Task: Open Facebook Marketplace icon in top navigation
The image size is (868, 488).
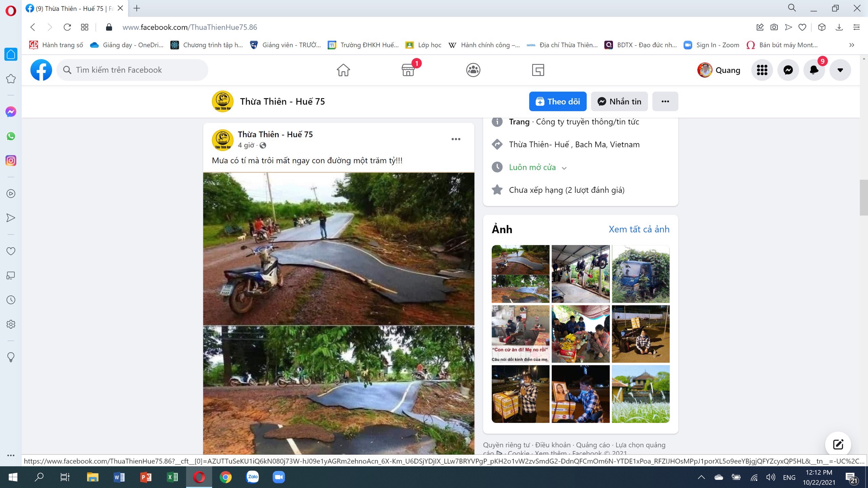Action: click(x=408, y=70)
